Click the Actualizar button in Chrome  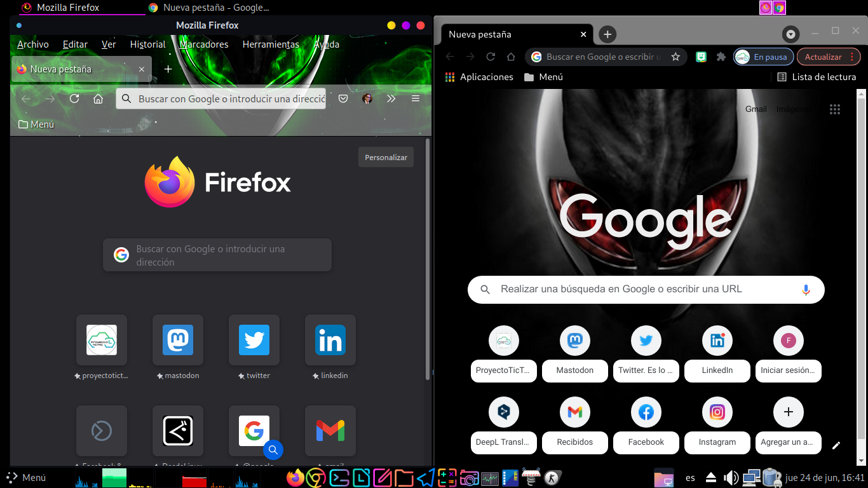[x=823, y=57]
